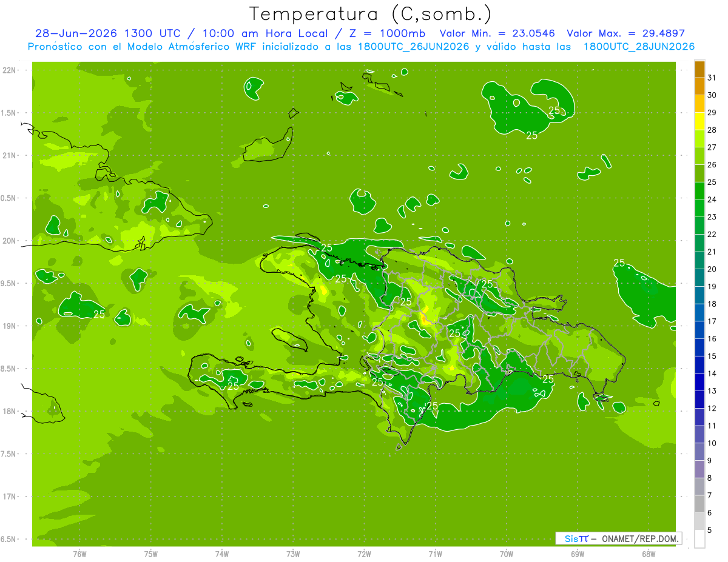
Task: Click the legend value "11"
Action: coord(712,426)
